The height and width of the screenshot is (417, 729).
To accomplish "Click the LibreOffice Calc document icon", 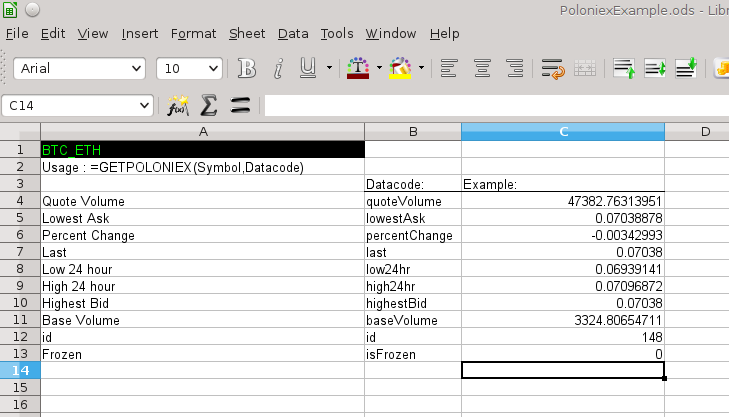I will [x=10, y=9].
